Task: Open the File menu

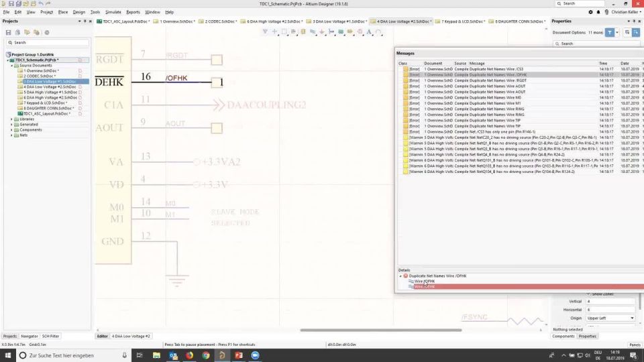Action: tap(6, 12)
